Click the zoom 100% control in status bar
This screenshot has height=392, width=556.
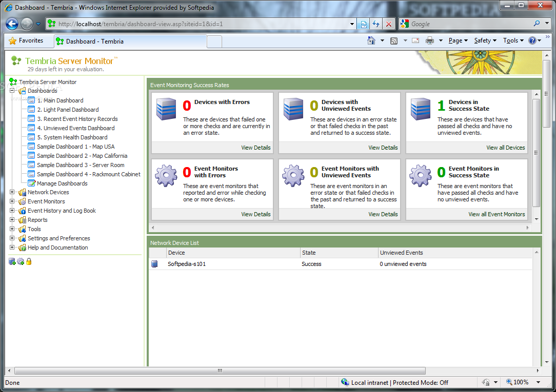point(518,382)
